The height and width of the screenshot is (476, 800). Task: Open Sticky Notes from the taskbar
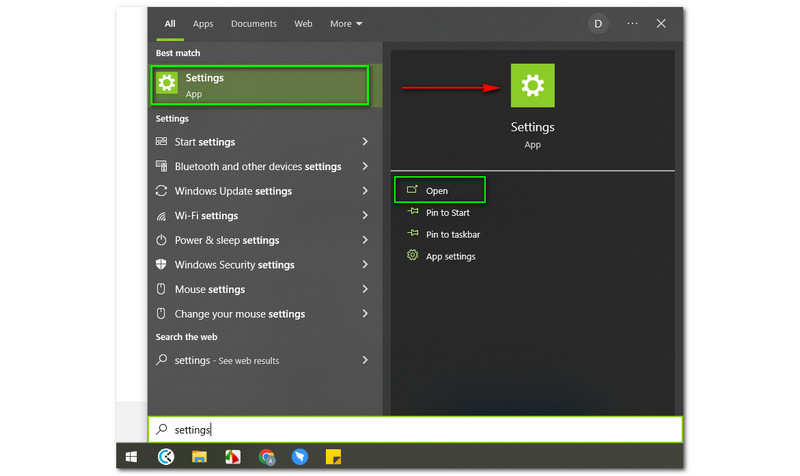333,457
